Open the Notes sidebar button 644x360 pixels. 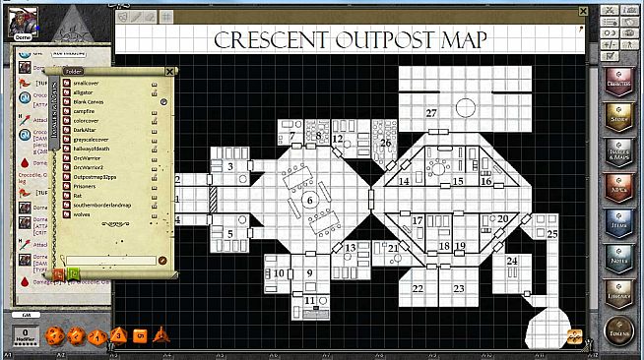coord(618,259)
